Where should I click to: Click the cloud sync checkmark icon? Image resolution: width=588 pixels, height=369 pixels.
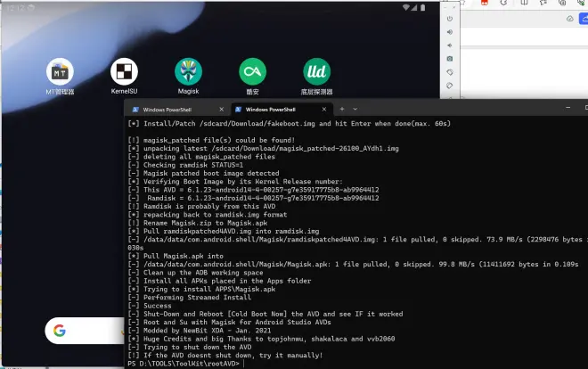pos(570,19)
